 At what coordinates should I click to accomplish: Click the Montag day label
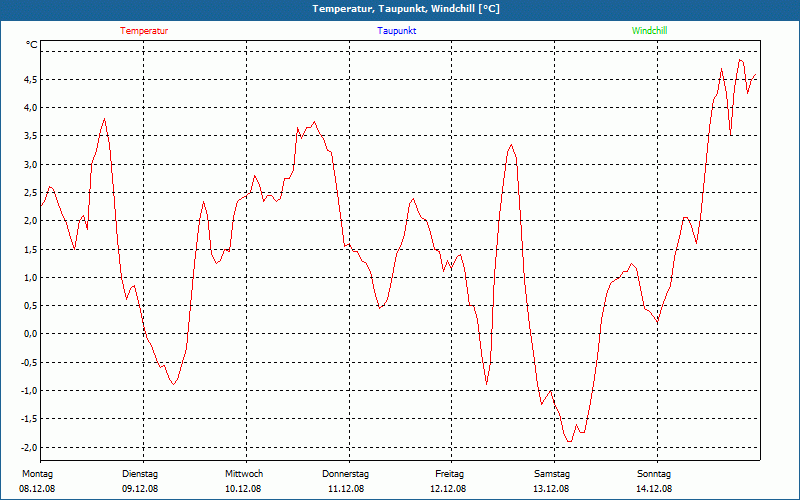(x=37, y=474)
